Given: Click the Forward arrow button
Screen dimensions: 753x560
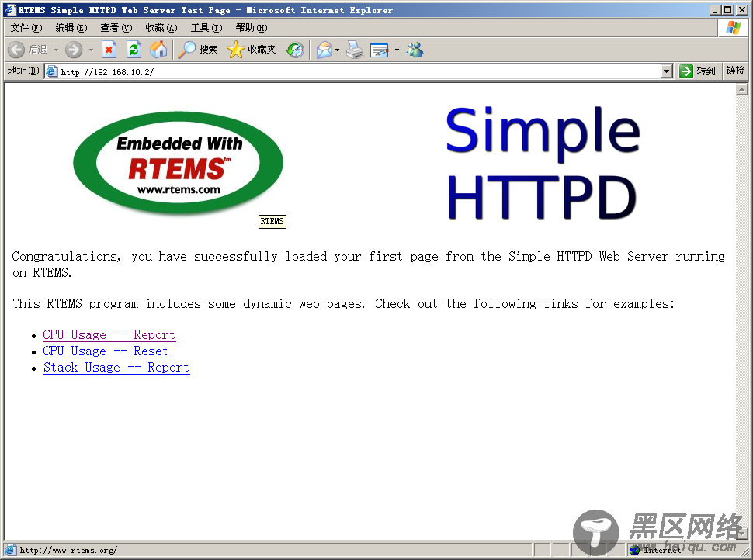Looking at the screenshot, I should coord(74,50).
